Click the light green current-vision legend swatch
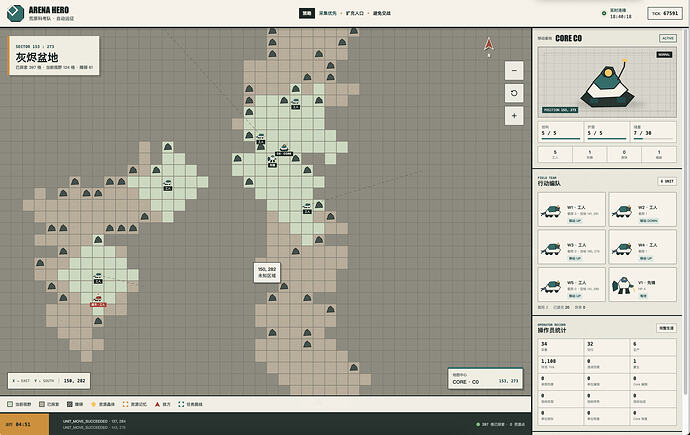 click(10, 404)
